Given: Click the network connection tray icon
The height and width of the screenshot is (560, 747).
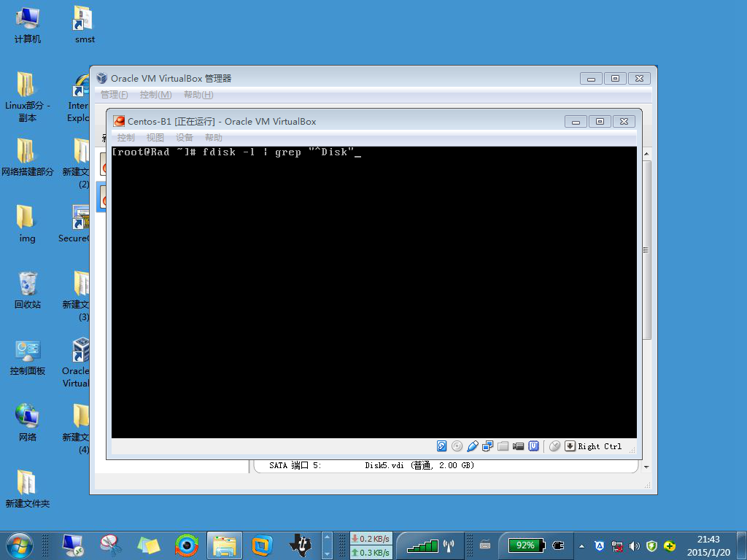Looking at the screenshot, I should coord(617,545).
